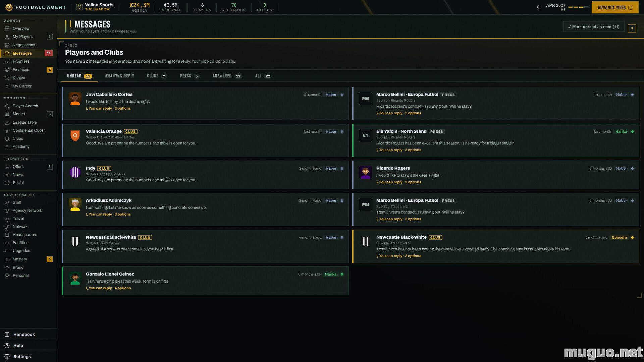Open the Answered tab

coord(227,76)
